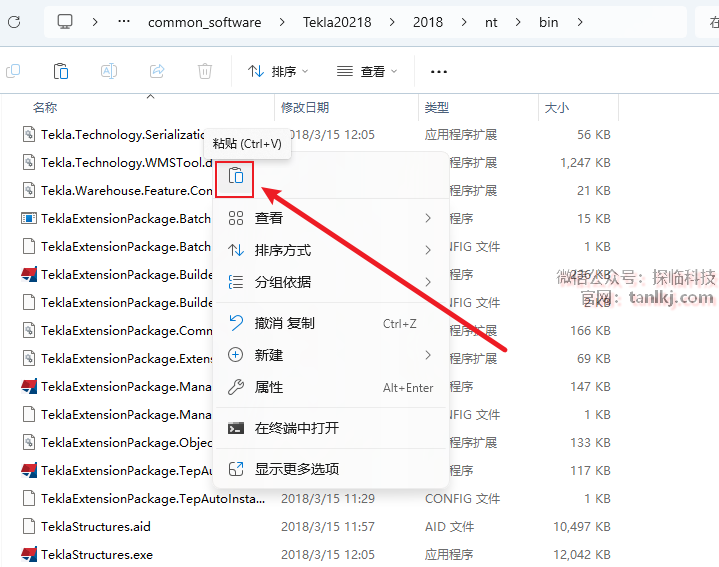Click the refresh icon beside the address bar
The height and width of the screenshot is (567, 719).
[14, 22]
